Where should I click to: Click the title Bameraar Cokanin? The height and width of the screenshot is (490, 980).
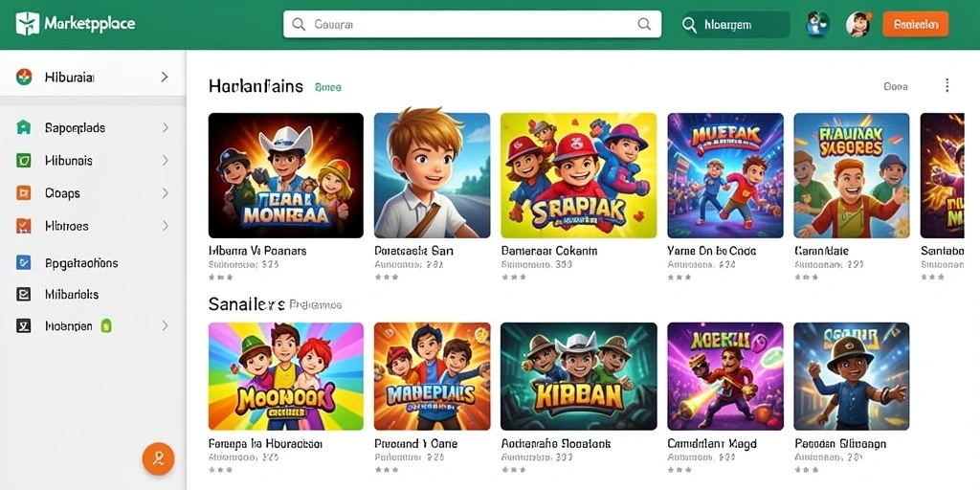tap(549, 251)
